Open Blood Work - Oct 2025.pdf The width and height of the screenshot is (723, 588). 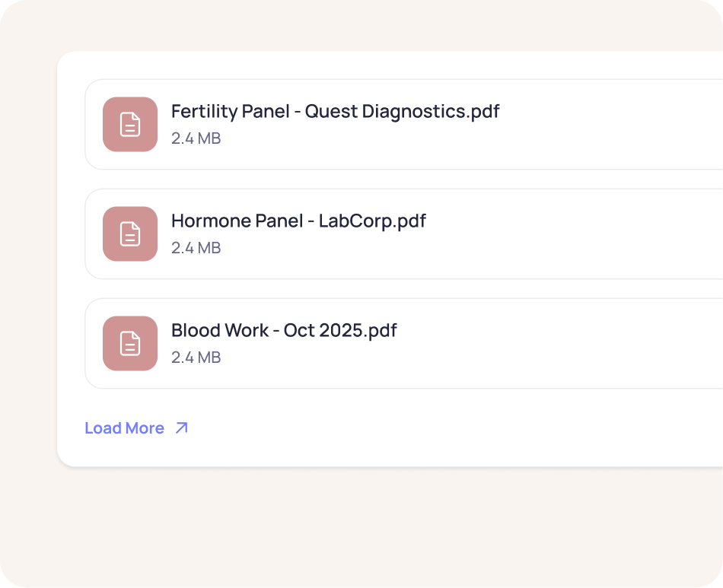pos(284,331)
